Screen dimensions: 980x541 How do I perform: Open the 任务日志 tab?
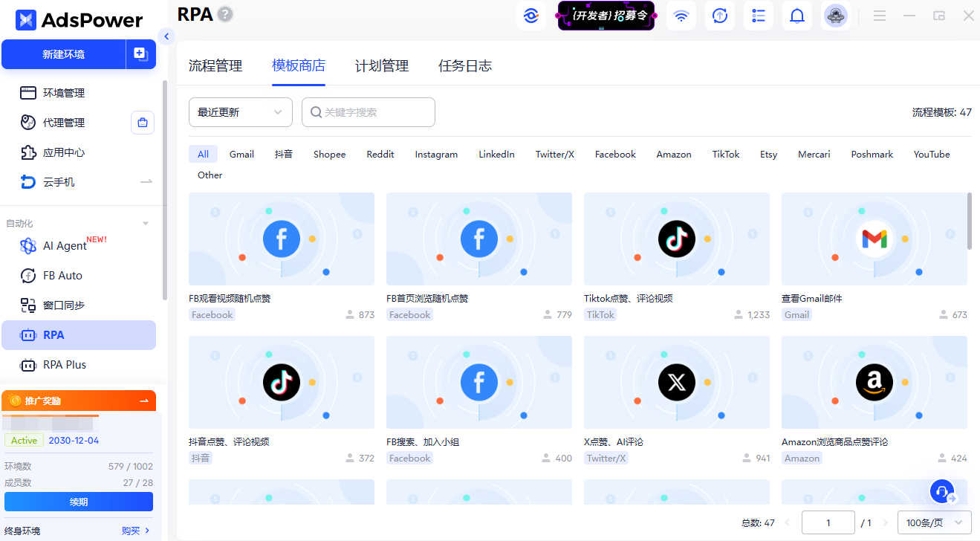coord(465,65)
